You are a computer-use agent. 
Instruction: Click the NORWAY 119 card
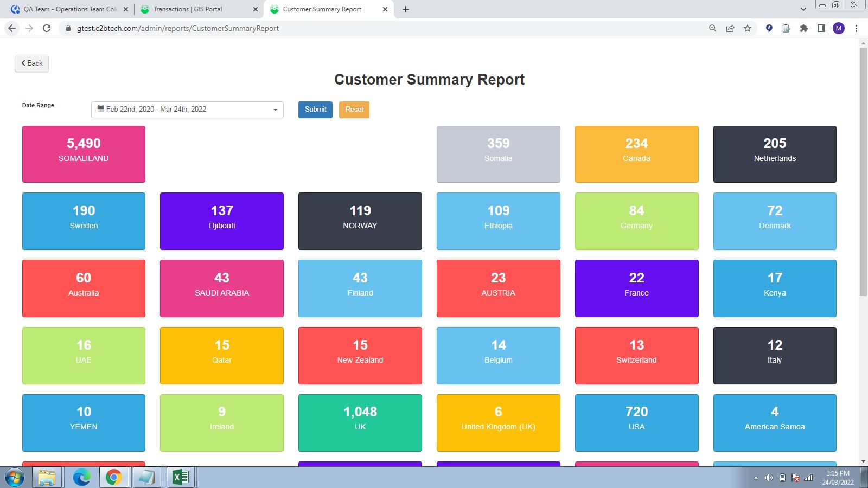[360, 221]
